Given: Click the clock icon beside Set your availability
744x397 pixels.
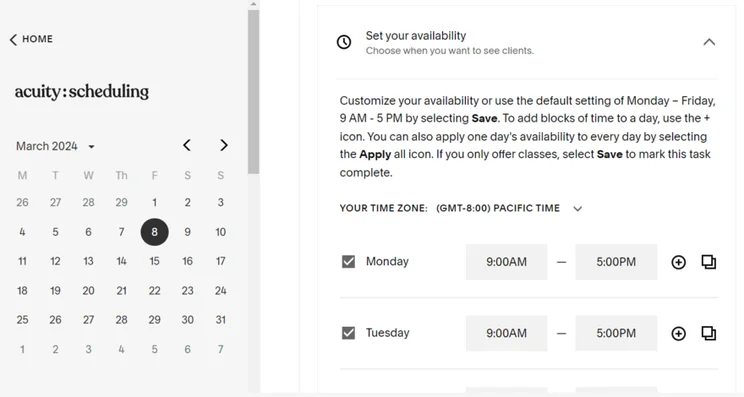Looking at the screenshot, I should point(344,42).
